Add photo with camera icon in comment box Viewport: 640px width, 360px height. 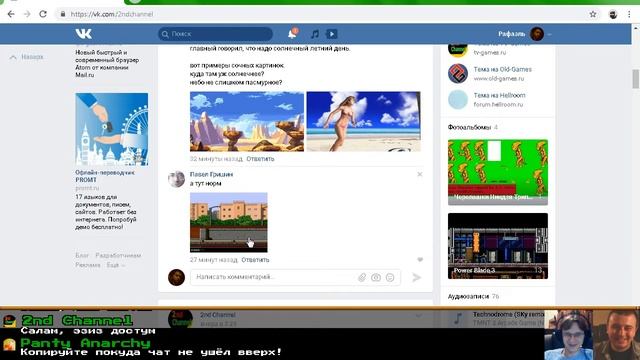(376, 278)
